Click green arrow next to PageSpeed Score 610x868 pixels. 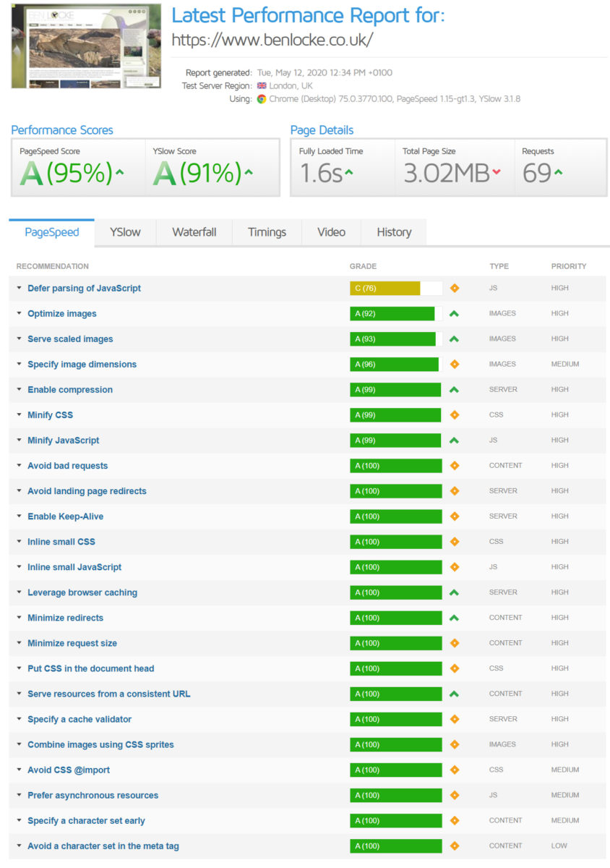click(x=120, y=172)
